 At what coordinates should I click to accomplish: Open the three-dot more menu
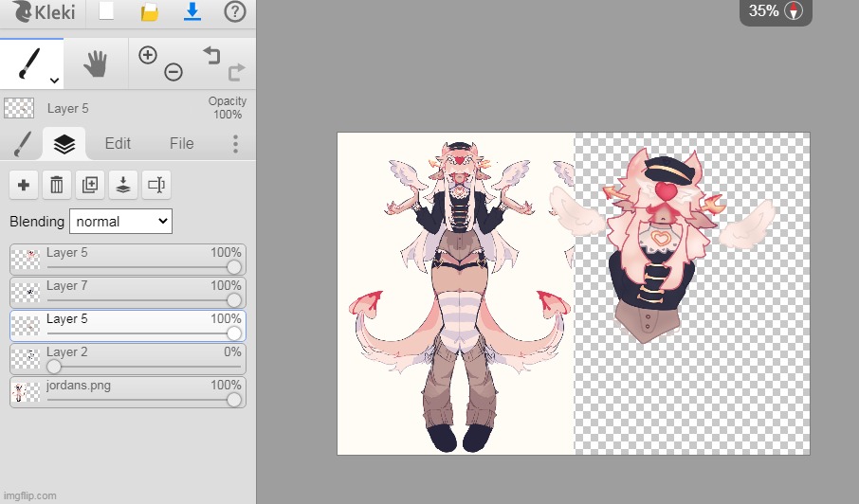pyautogui.click(x=235, y=144)
